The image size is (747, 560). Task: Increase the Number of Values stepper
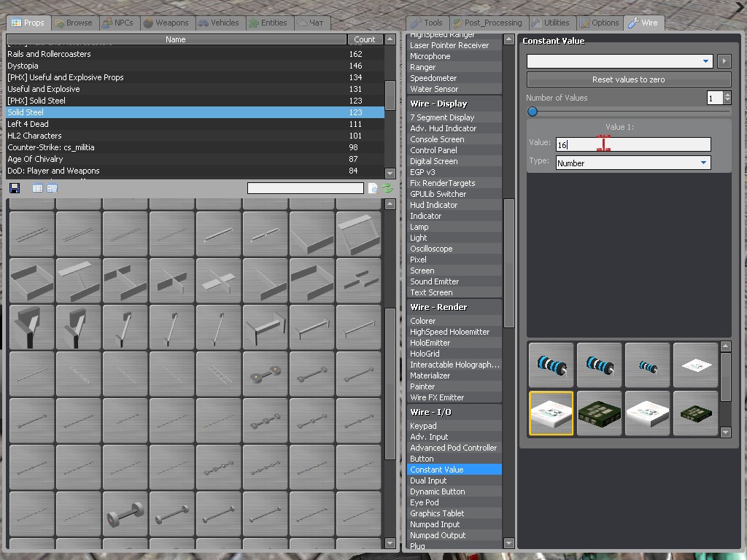pos(727,95)
